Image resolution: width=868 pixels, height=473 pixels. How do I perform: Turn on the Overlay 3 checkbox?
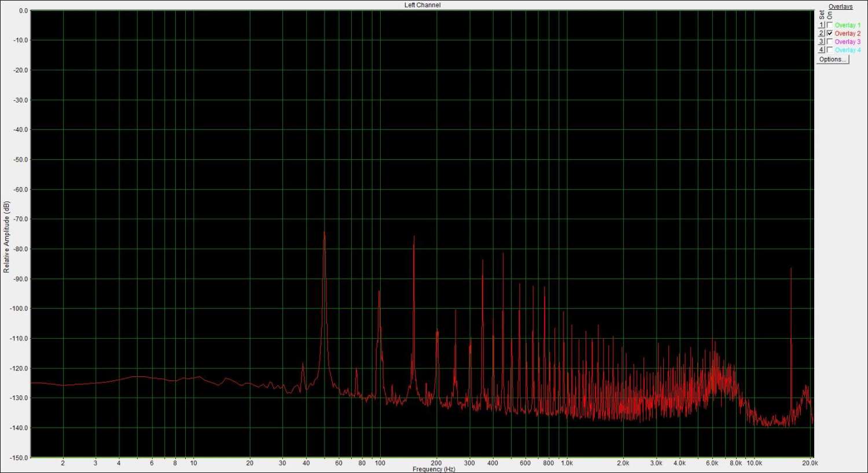830,42
